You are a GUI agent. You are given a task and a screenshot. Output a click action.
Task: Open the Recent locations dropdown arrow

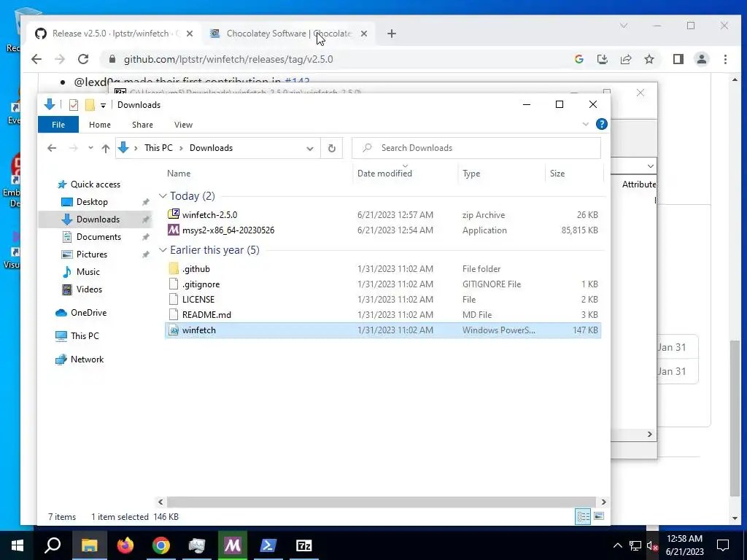pos(90,148)
